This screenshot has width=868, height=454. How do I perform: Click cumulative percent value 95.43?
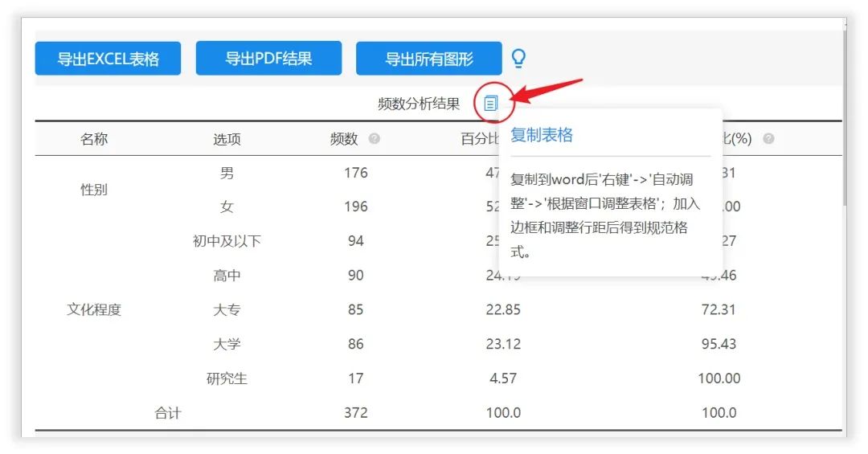pyautogui.click(x=719, y=344)
